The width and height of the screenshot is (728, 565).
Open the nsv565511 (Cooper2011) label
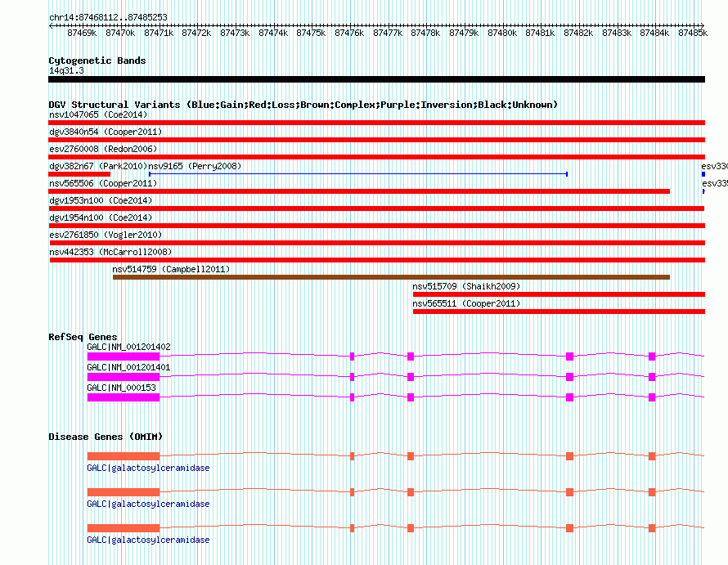pyautogui.click(x=466, y=303)
